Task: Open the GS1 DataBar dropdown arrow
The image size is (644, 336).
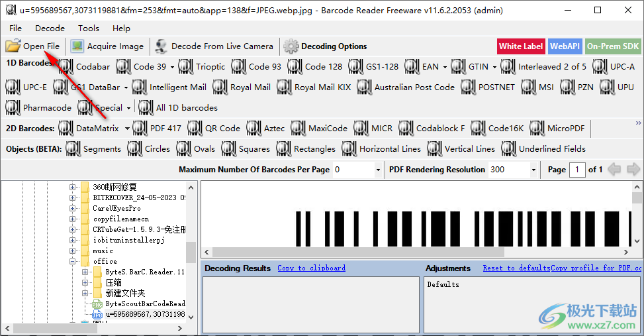Action: point(126,87)
